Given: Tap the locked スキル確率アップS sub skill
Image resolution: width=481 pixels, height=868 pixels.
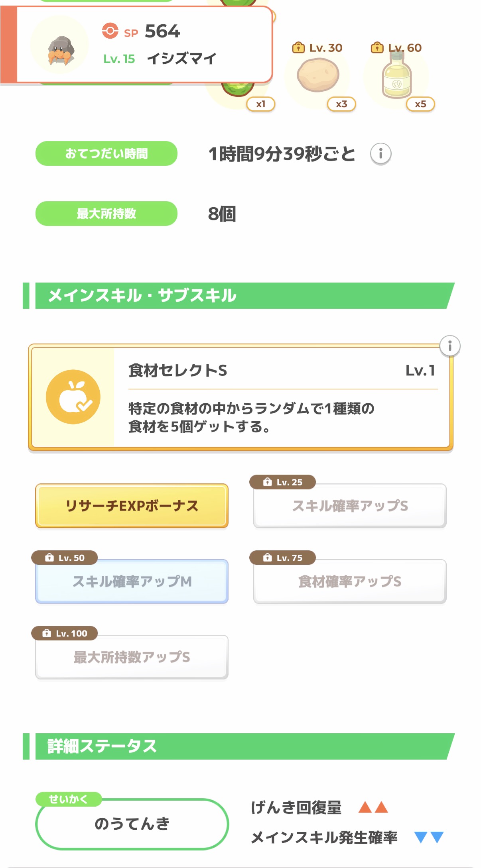Looking at the screenshot, I should 350,506.
